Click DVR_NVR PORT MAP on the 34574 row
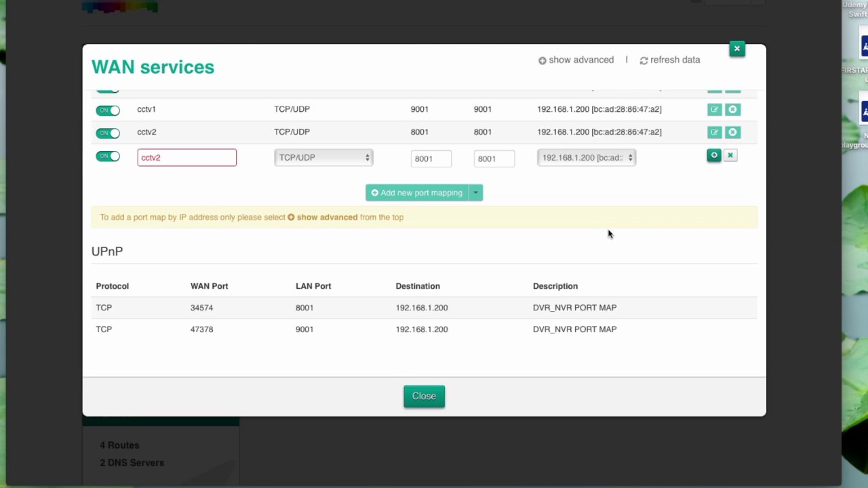The width and height of the screenshot is (868, 488). tap(574, 308)
